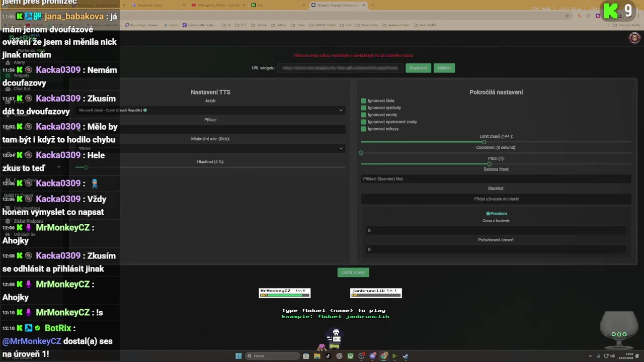Open the Create Better Video bookmark
The image size is (644, 362).
(200, 25)
